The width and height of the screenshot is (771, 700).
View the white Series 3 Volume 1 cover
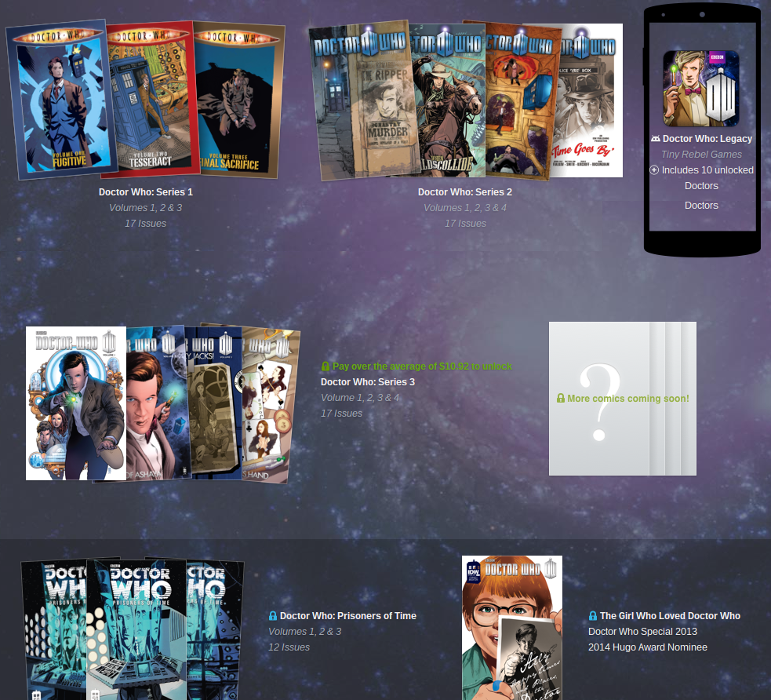click(76, 403)
